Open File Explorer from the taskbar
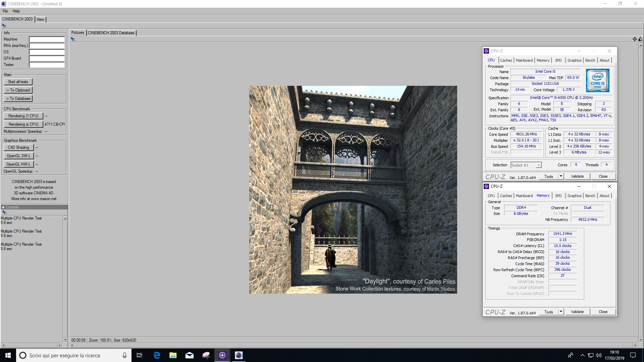The height and width of the screenshot is (362, 644). click(173, 355)
